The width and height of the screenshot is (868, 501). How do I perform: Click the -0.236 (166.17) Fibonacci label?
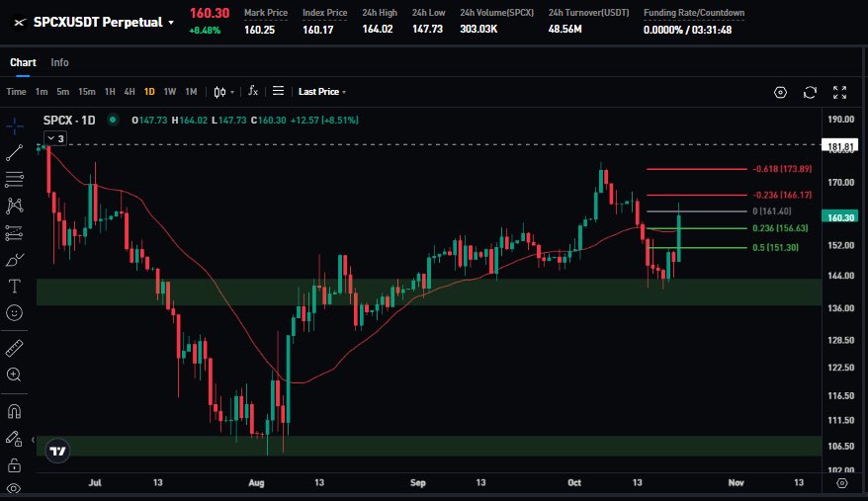pyautogui.click(x=782, y=195)
